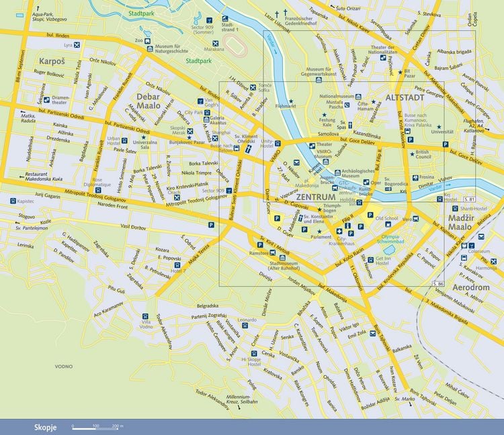Select the Aerodrom district label

471,287
